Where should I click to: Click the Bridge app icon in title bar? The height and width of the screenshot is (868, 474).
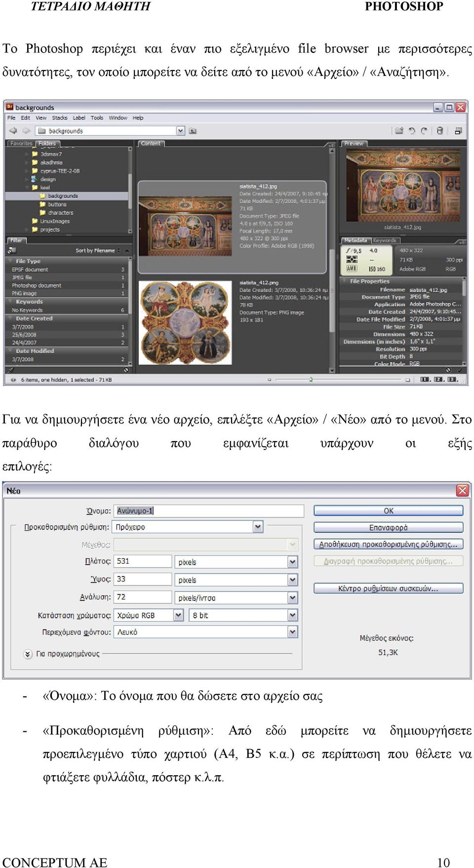pyautogui.click(x=9, y=107)
